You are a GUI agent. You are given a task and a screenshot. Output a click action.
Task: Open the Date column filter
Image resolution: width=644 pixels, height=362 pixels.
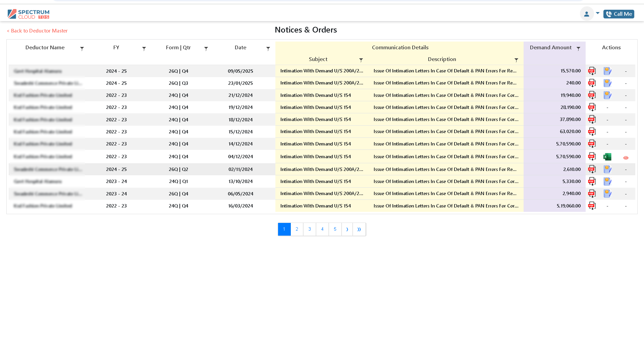(268, 48)
